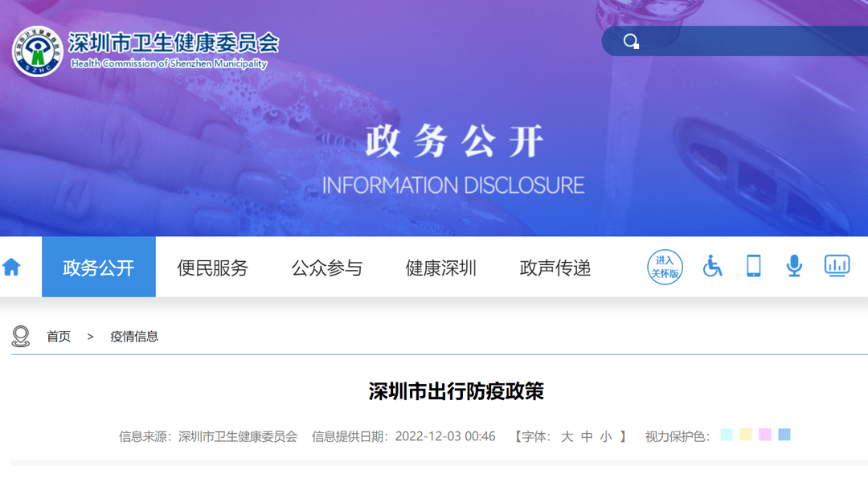Image resolution: width=868 pixels, height=478 pixels.
Task: Click the 疫情信息 breadcrumb link
Action: tap(134, 337)
